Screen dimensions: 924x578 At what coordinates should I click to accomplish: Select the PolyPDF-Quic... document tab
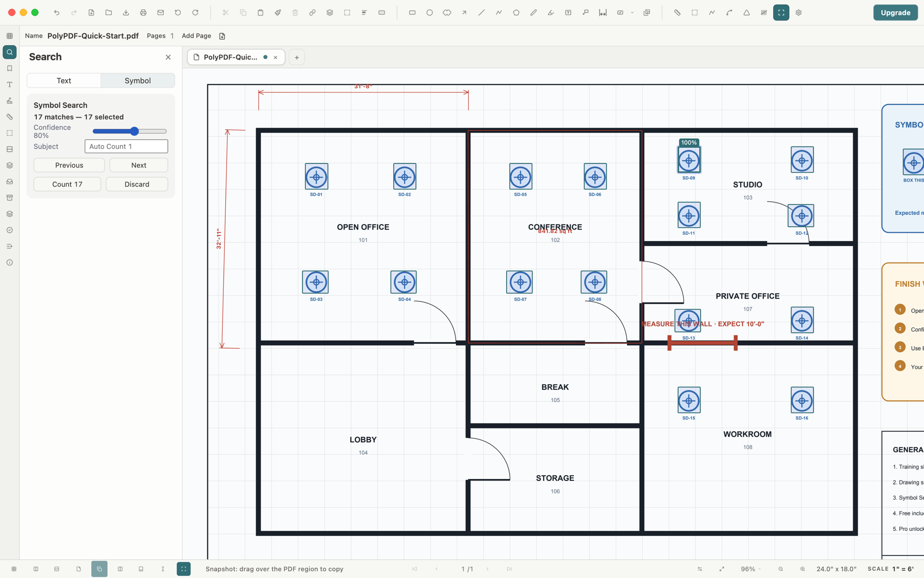point(230,57)
